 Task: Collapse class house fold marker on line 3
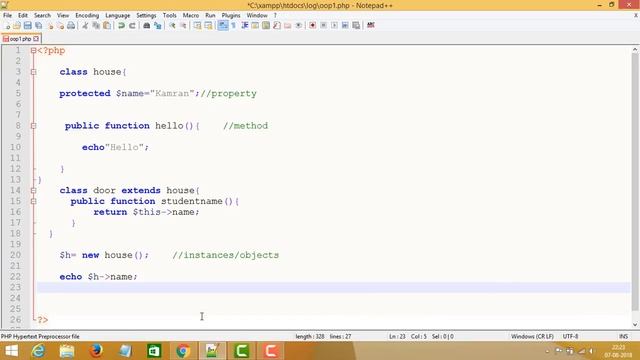coord(33,72)
